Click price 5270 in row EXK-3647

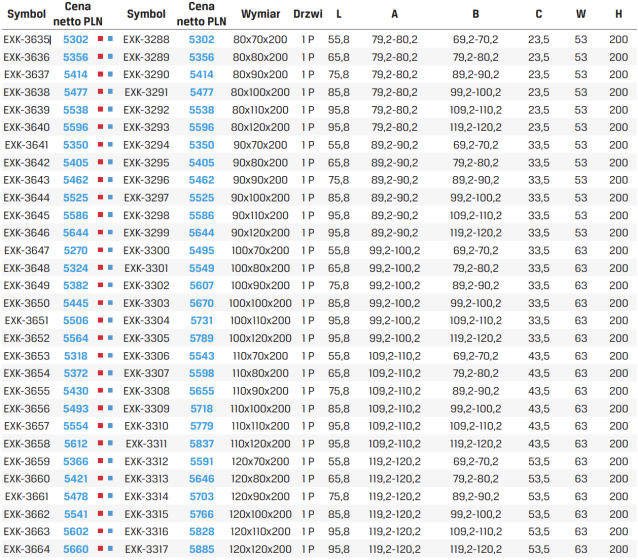[x=76, y=250]
